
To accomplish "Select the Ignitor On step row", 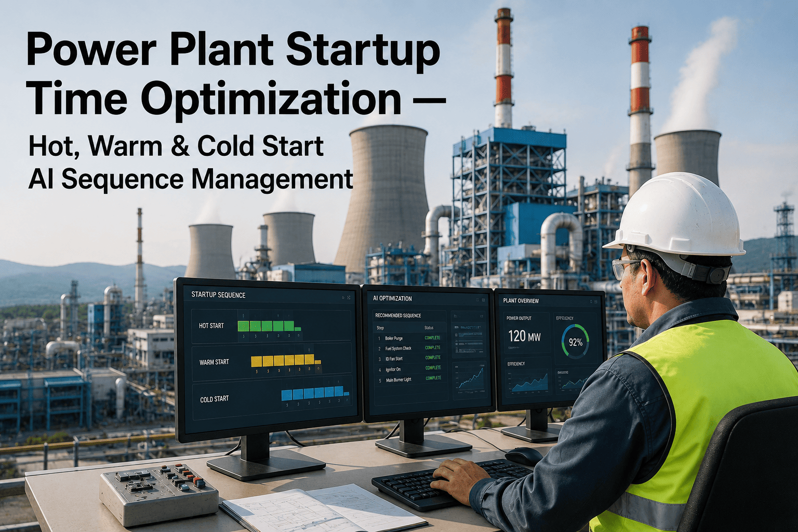I will [410, 369].
